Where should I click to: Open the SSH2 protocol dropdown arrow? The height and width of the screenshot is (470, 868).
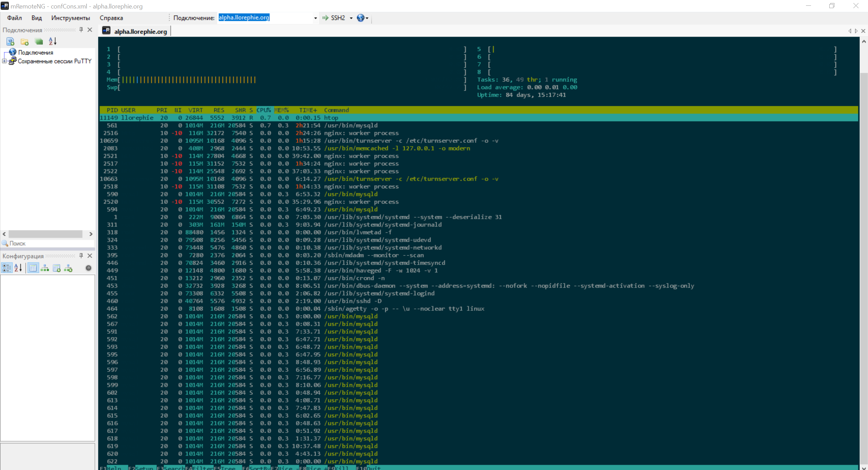click(351, 18)
